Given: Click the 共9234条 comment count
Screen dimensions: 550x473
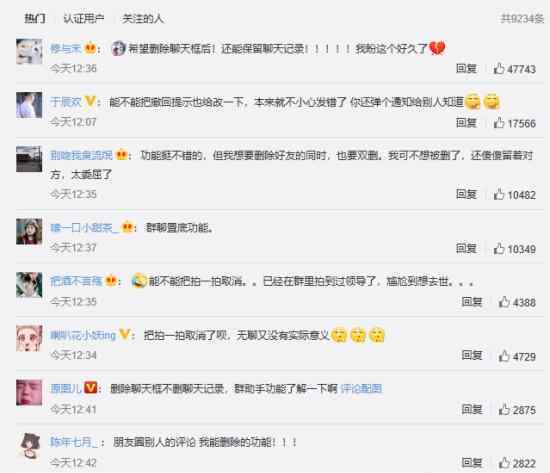Looking at the screenshot, I should 522,19.
